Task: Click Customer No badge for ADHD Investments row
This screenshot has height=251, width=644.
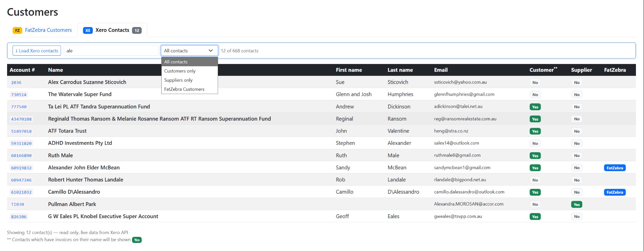Action: point(535,144)
